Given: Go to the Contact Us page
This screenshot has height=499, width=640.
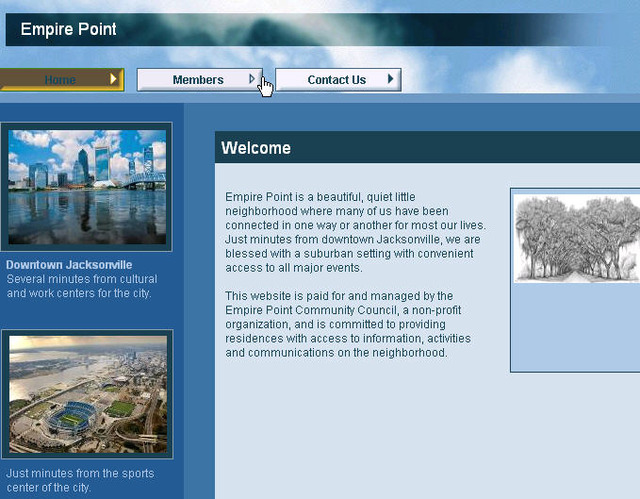Looking at the screenshot, I should click(336, 80).
